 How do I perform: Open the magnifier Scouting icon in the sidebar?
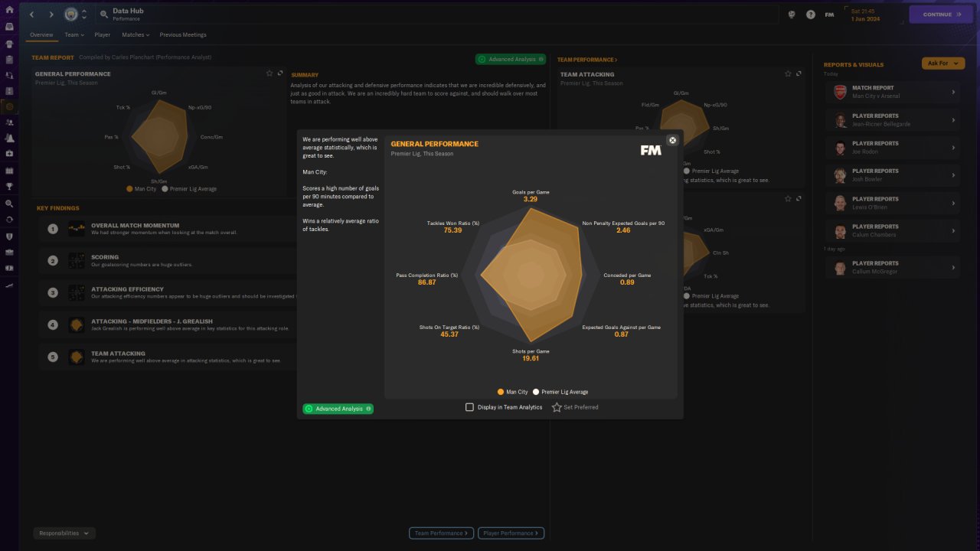[x=9, y=204]
